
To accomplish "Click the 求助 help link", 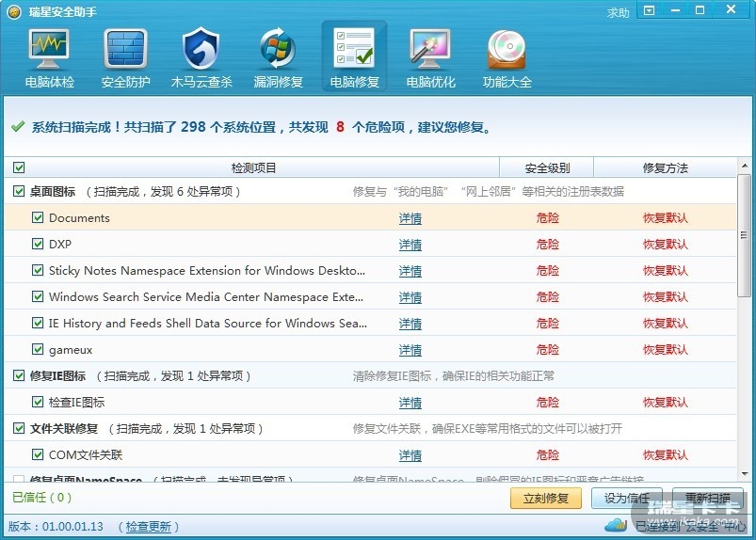I will [619, 12].
